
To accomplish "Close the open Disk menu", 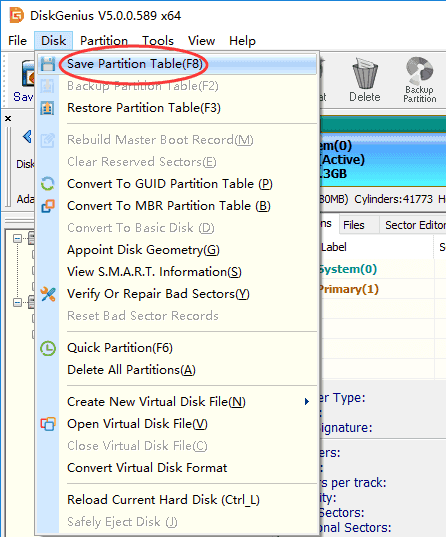I will coord(53,41).
